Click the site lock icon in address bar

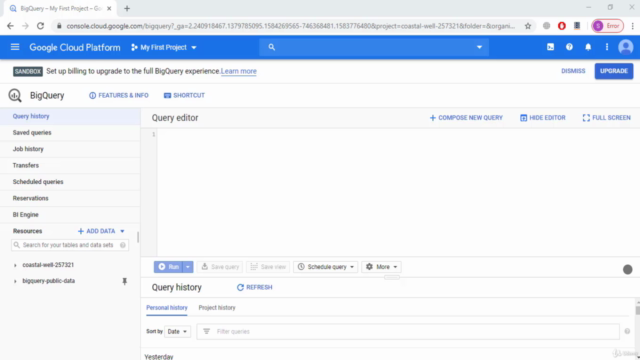[x=59, y=26]
